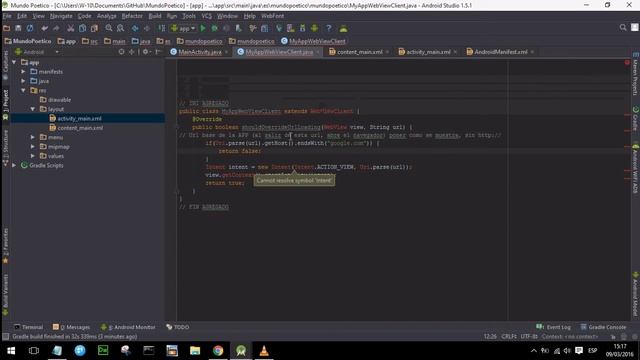The height and width of the screenshot is (360, 640).
Task: Click the Undo arrow icon
Action: click(44, 28)
